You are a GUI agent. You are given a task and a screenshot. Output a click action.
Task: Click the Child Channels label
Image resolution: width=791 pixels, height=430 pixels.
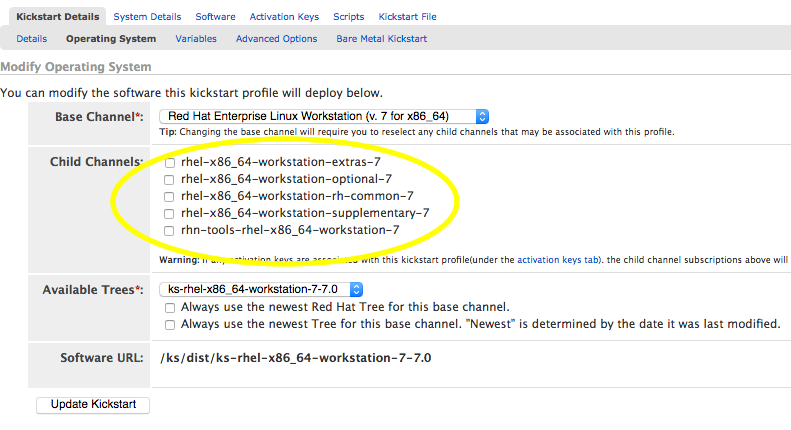click(96, 162)
